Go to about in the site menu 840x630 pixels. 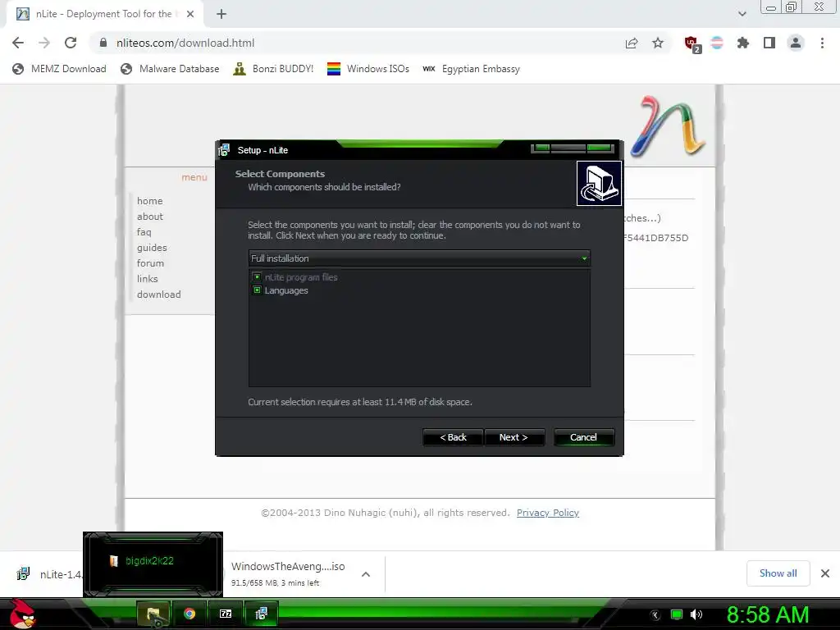(x=149, y=217)
